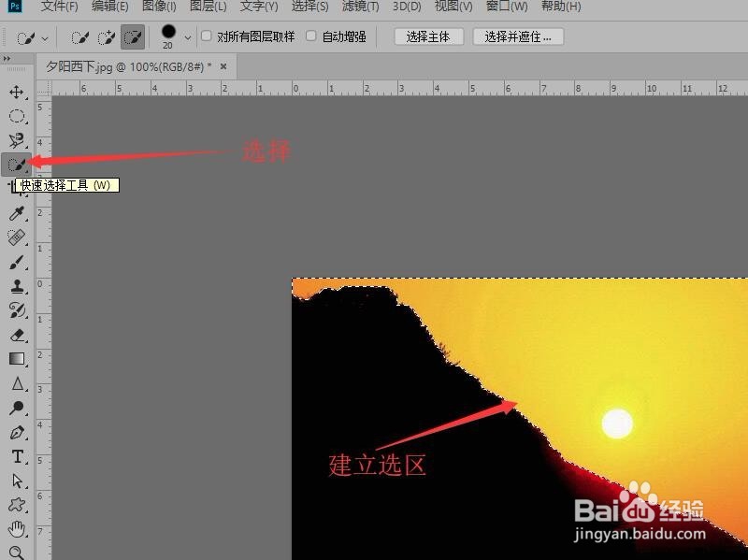Select the Healing Brush tool
748x560 pixels.
click(17, 237)
